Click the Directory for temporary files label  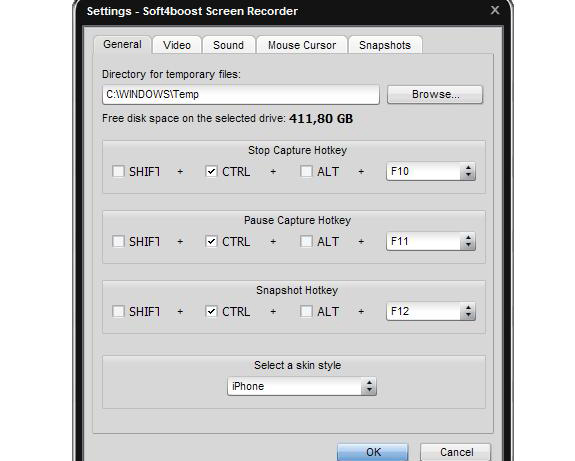(x=171, y=74)
